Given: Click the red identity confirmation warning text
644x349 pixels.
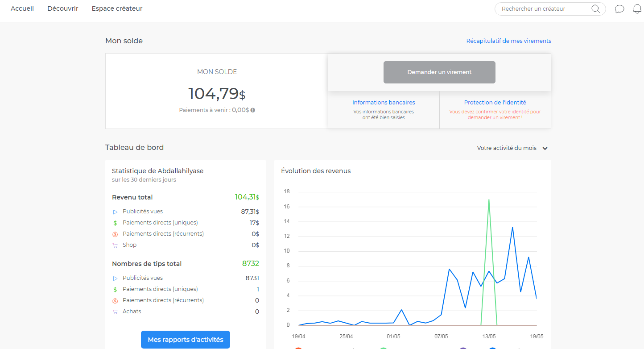Looking at the screenshot, I should click(495, 115).
